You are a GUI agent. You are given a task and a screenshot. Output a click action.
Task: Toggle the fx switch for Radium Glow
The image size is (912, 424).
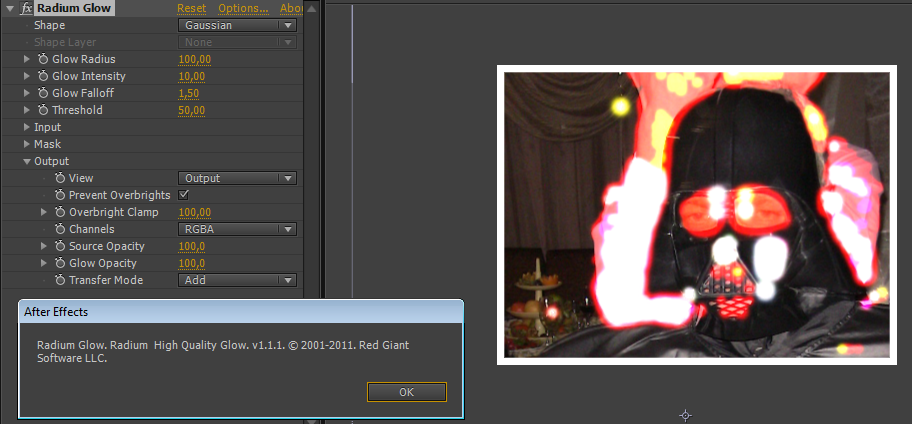(x=27, y=8)
